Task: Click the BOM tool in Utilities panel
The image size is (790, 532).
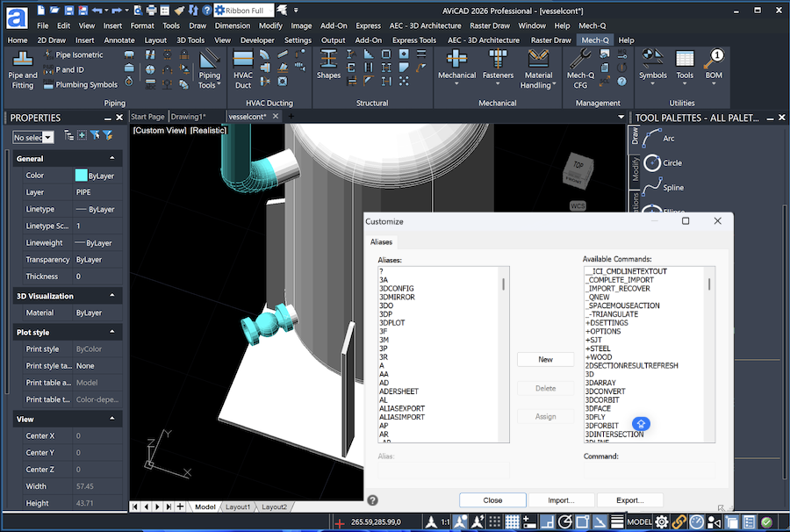Action: coord(713,72)
